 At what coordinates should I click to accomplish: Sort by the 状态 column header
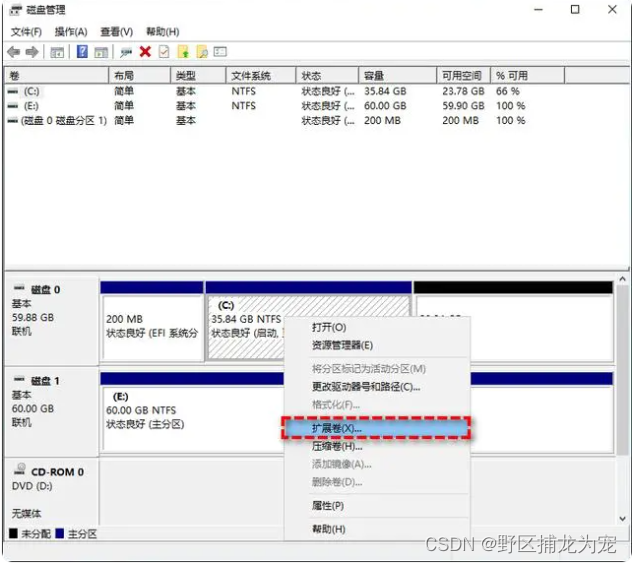tap(327, 76)
